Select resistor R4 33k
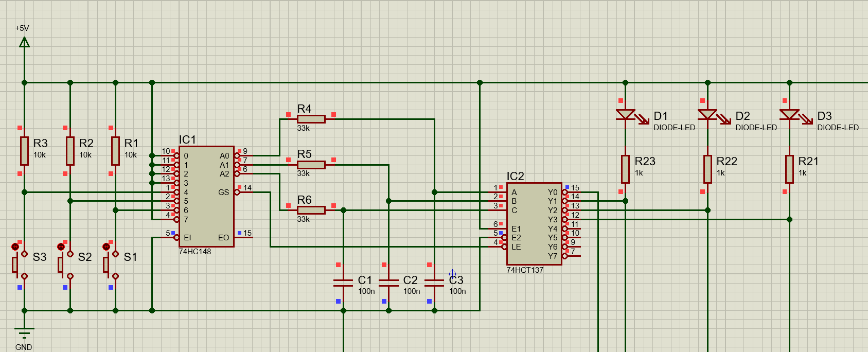 pos(311,119)
